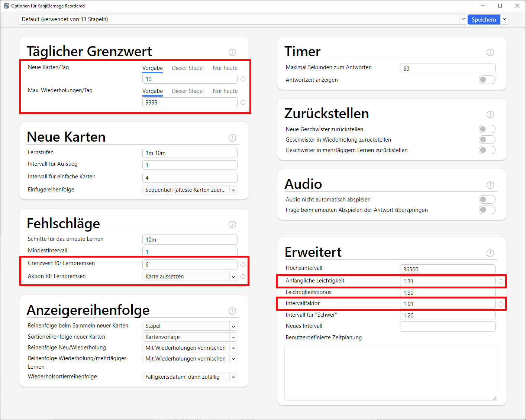This screenshot has height=420, width=526.
Task: Reset Grenzwert für Lernbremsen value
Action: click(x=243, y=264)
